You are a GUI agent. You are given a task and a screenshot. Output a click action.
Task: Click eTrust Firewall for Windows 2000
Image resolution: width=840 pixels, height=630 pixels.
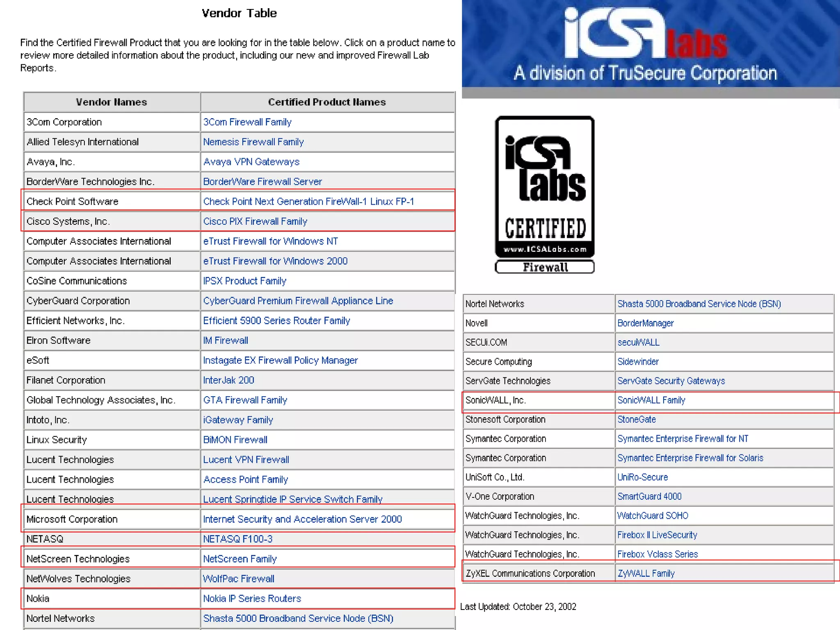tap(275, 261)
